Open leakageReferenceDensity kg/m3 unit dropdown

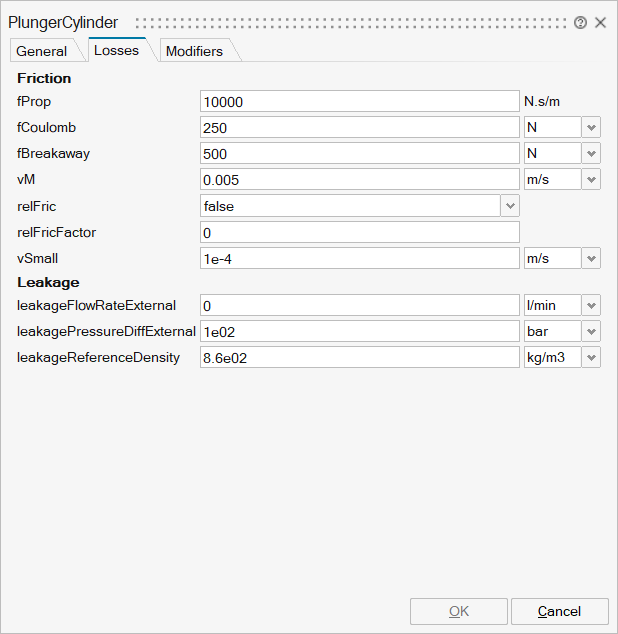pos(591,358)
